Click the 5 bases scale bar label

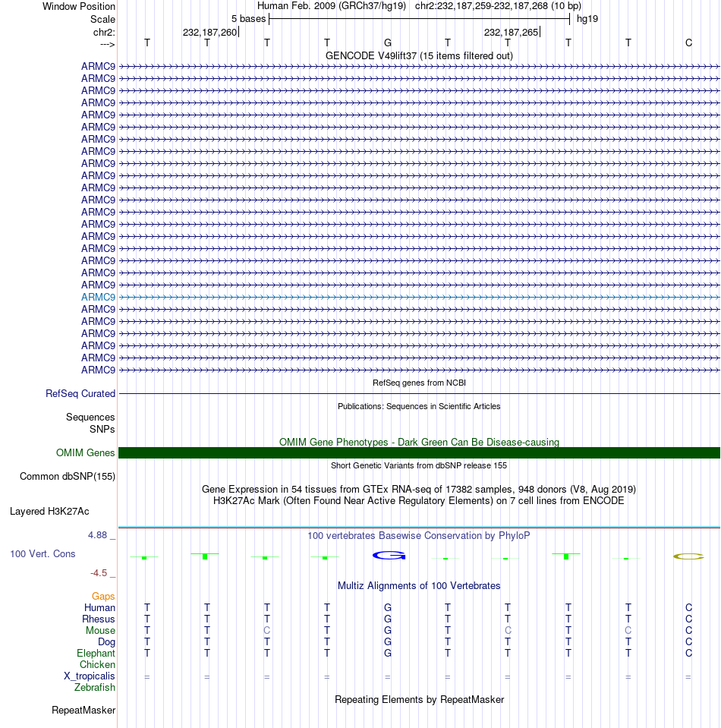(x=248, y=19)
